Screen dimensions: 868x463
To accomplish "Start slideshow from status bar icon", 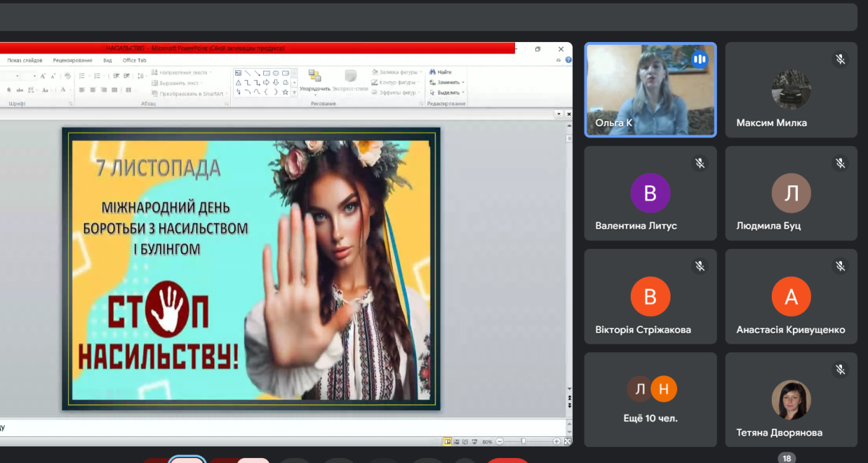I will pyautogui.click(x=474, y=441).
